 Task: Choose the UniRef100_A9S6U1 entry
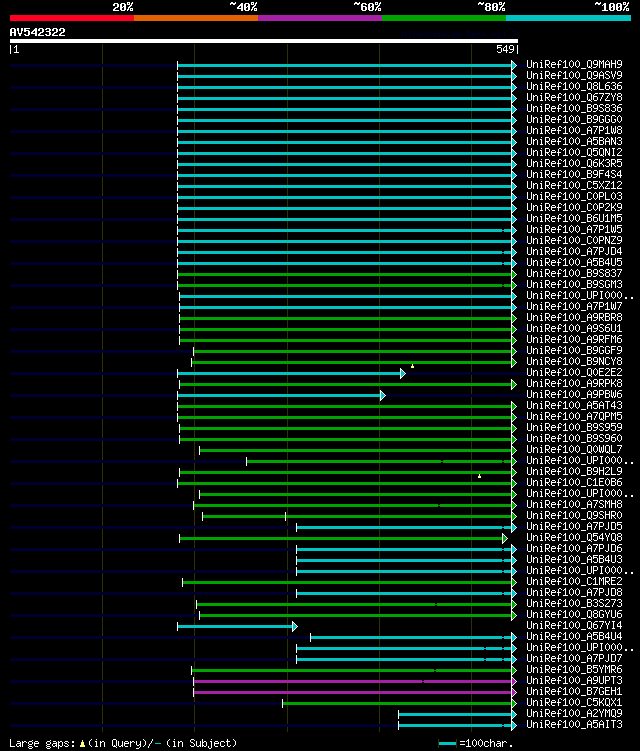(574, 329)
